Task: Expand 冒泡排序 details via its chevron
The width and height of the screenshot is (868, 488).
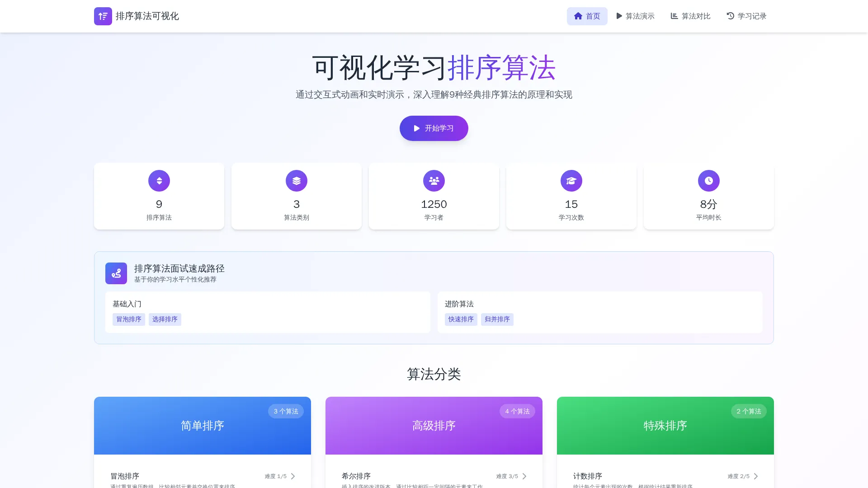Action: coord(293,476)
